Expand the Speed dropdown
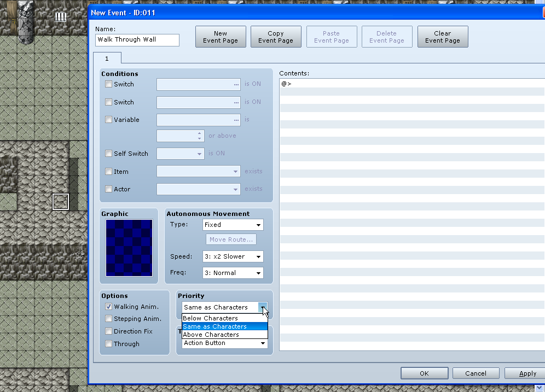Viewport: 545px width, 392px height. coord(233,256)
